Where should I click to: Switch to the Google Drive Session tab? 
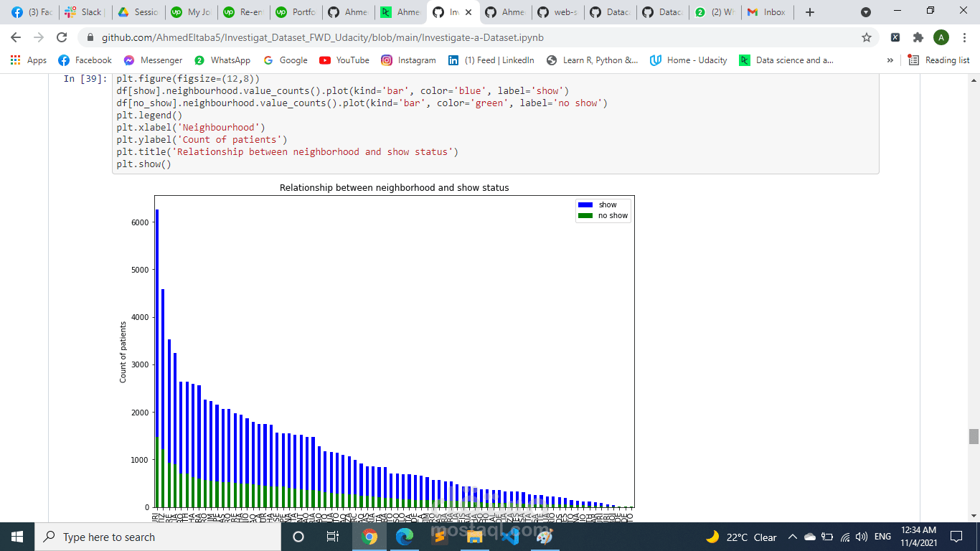tap(137, 12)
